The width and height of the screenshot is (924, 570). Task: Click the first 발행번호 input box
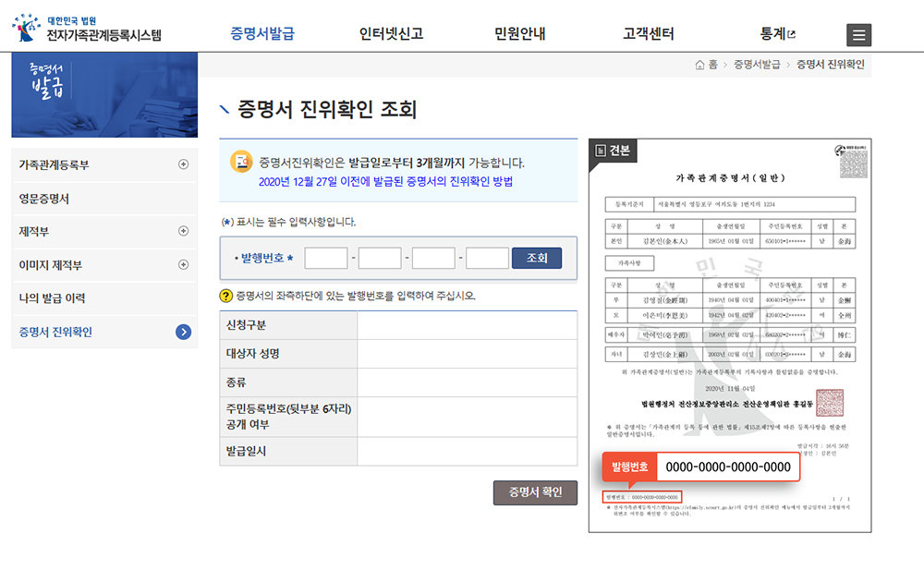325,258
